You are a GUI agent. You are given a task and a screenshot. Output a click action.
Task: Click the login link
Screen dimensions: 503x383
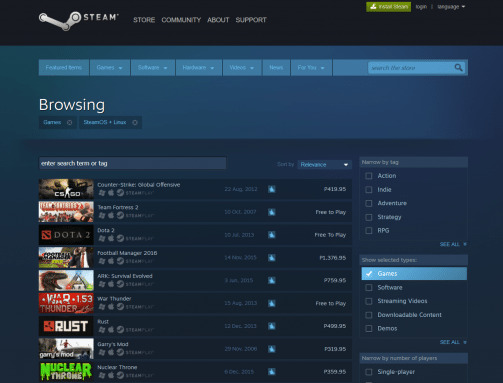coord(421,7)
